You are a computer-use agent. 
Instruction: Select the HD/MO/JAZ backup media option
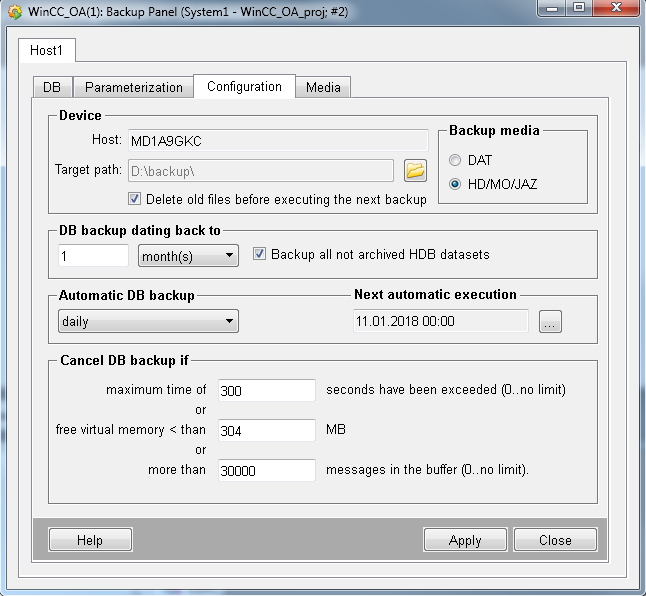pyautogui.click(x=456, y=184)
